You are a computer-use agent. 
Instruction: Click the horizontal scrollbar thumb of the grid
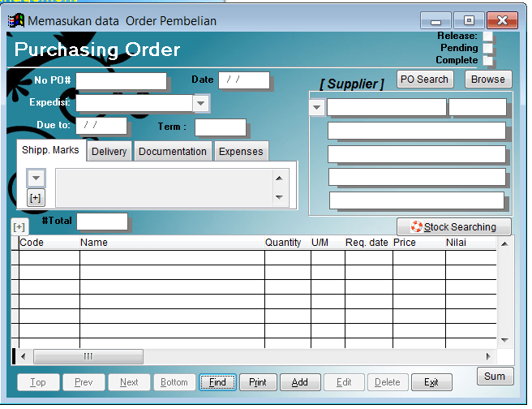(x=88, y=356)
